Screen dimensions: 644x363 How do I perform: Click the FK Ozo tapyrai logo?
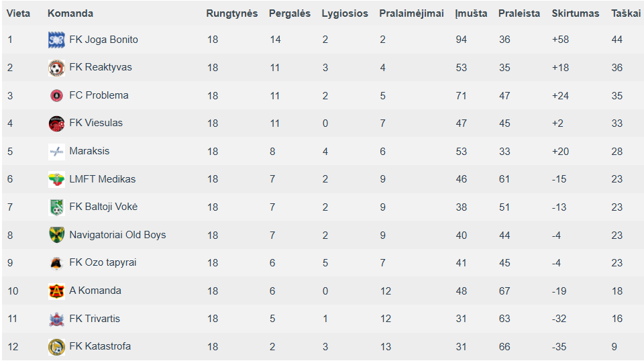tap(56, 263)
